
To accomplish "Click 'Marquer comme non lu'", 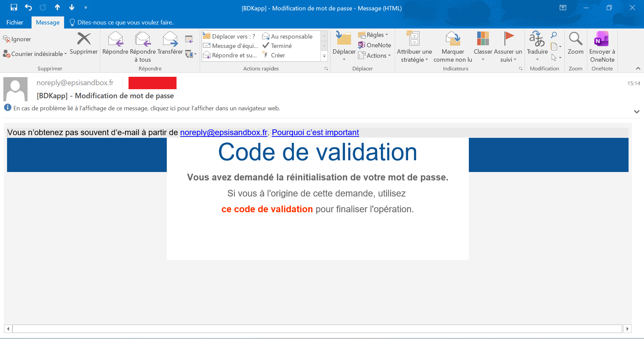I will tap(453, 47).
